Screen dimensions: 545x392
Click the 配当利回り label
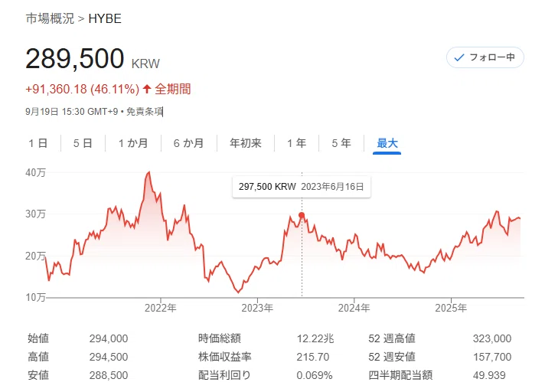[x=224, y=375]
